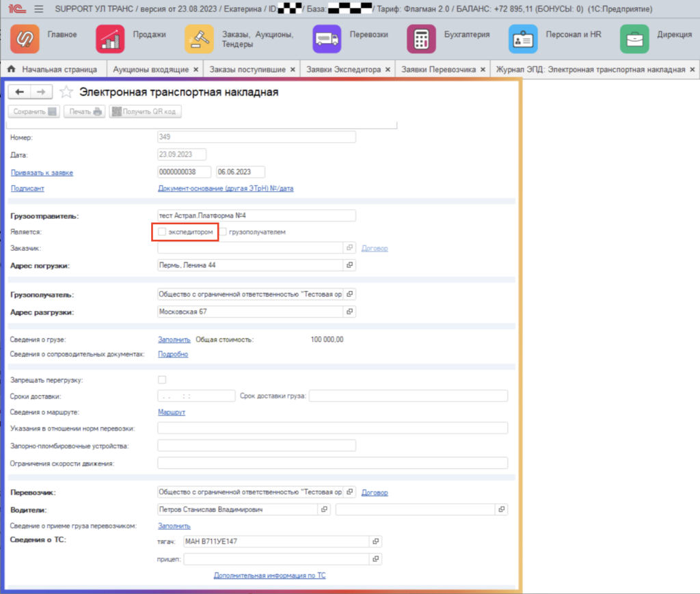Open the Привязать к заявке link
The height and width of the screenshot is (594, 700).
click(42, 173)
